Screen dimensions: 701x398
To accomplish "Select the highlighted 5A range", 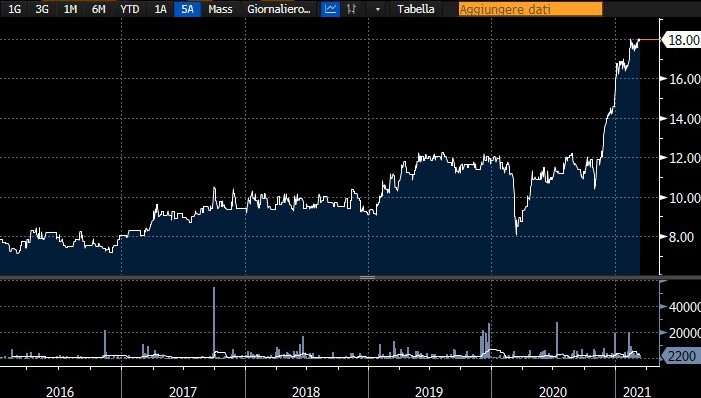I will pyautogui.click(x=187, y=9).
